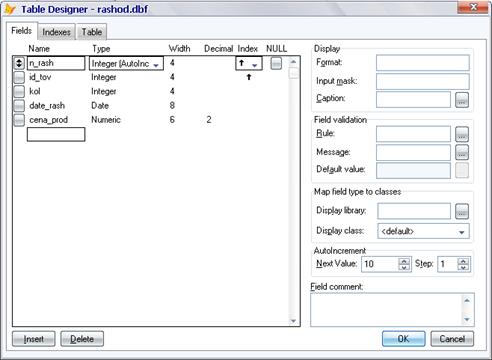
Task: Click the Message input field
Action: click(x=413, y=152)
